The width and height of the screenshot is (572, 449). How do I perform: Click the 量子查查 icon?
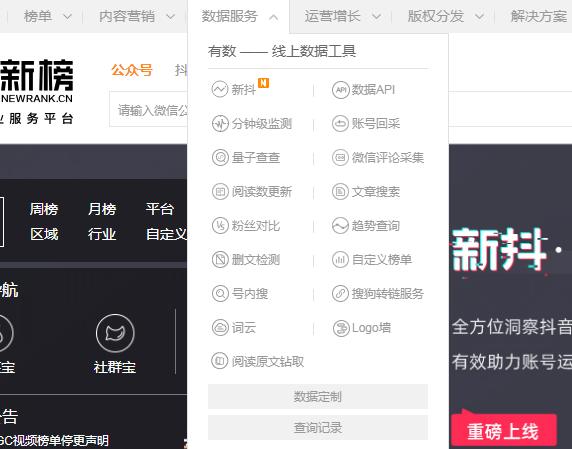[x=220, y=158]
